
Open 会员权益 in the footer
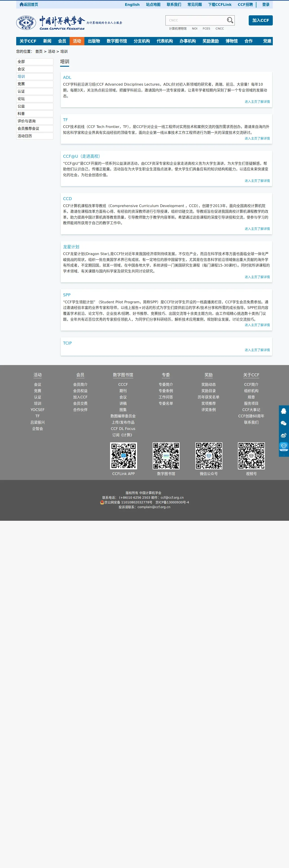pyautogui.click(x=80, y=391)
